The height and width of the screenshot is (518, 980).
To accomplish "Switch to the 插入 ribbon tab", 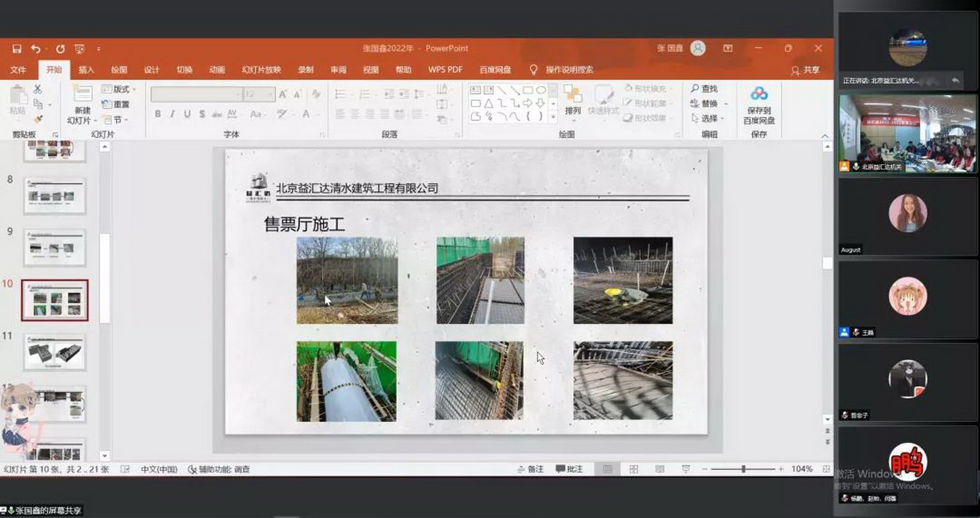I will (x=86, y=70).
